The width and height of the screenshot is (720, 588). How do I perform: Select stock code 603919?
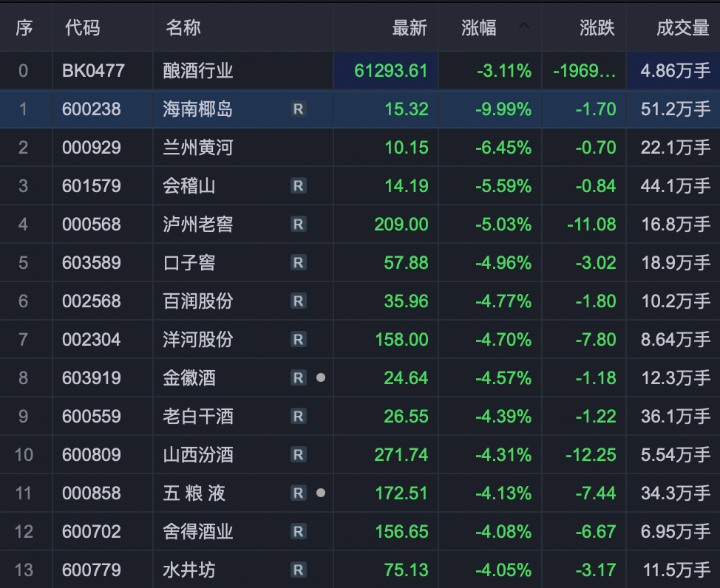(92, 377)
